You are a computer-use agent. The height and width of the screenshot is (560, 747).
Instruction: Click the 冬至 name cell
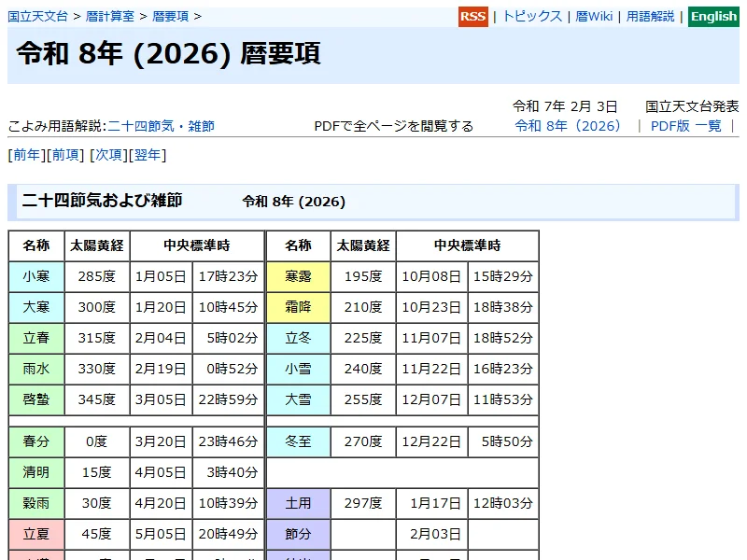click(x=298, y=441)
